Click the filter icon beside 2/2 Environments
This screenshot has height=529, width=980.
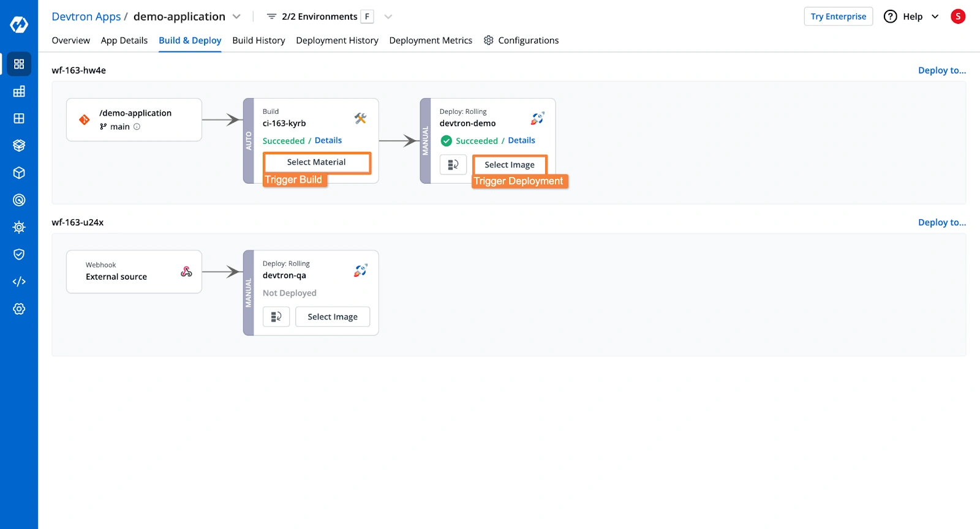click(271, 17)
